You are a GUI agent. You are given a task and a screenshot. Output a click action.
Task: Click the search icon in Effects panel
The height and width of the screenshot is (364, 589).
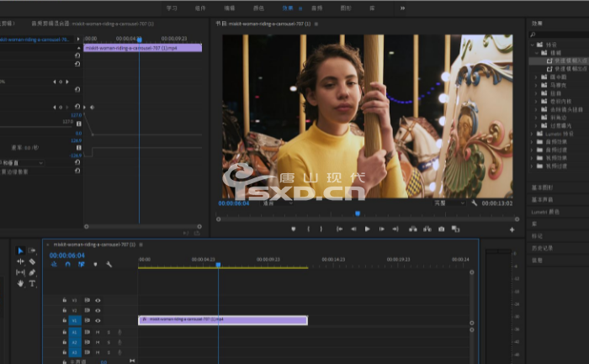pyautogui.click(x=533, y=35)
